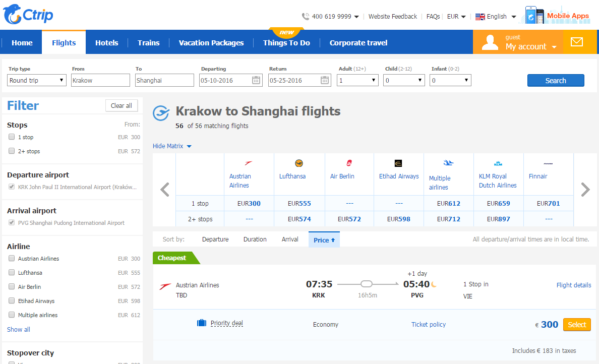599x364 pixels.
Task: Sort results by Price
Action: point(324,240)
